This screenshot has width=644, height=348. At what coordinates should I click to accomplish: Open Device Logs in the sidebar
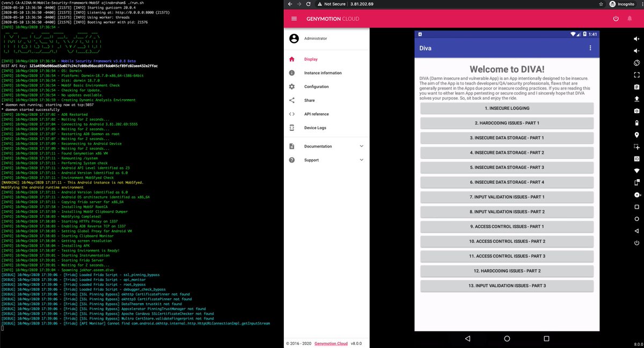click(x=326, y=128)
